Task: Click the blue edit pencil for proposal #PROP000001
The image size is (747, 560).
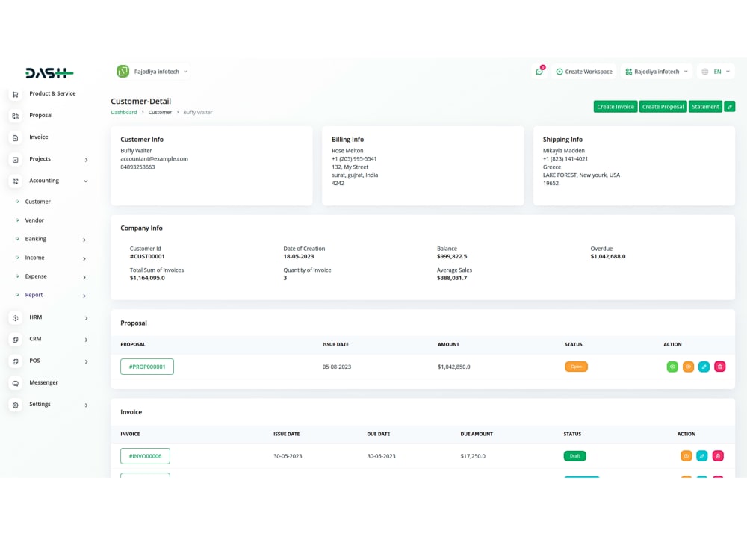Action: 703,367
